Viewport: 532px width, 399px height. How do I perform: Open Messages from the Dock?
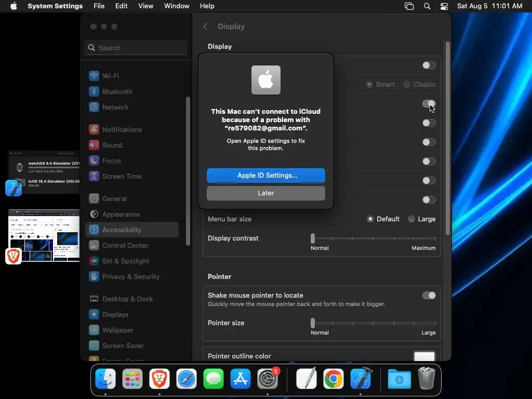click(214, 379)
